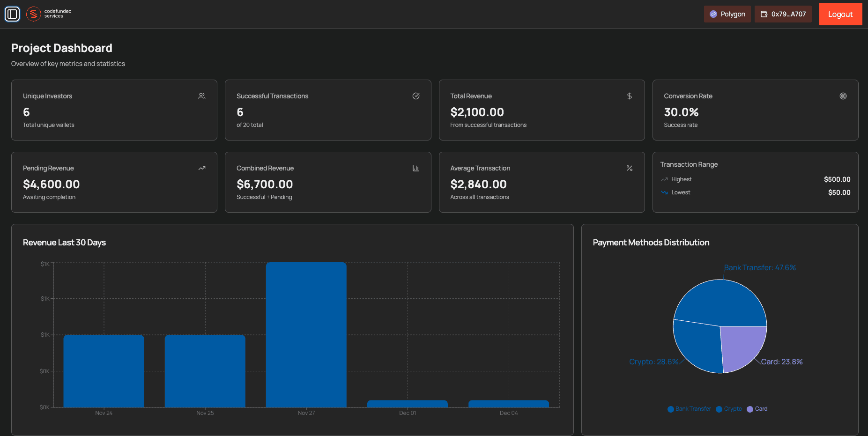The image size is (868, 436).
Task: Collapse the sidebar with the panel toggle
Action: (13, 14)
